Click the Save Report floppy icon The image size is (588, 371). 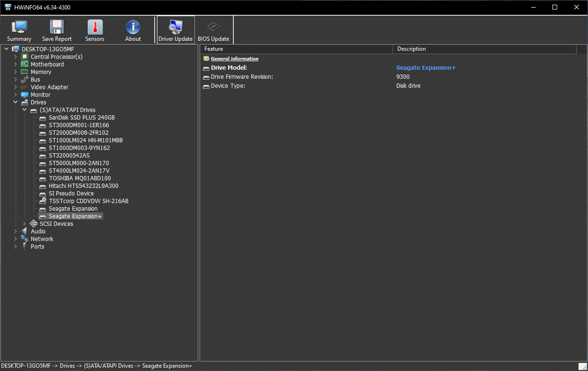(57, 27)
